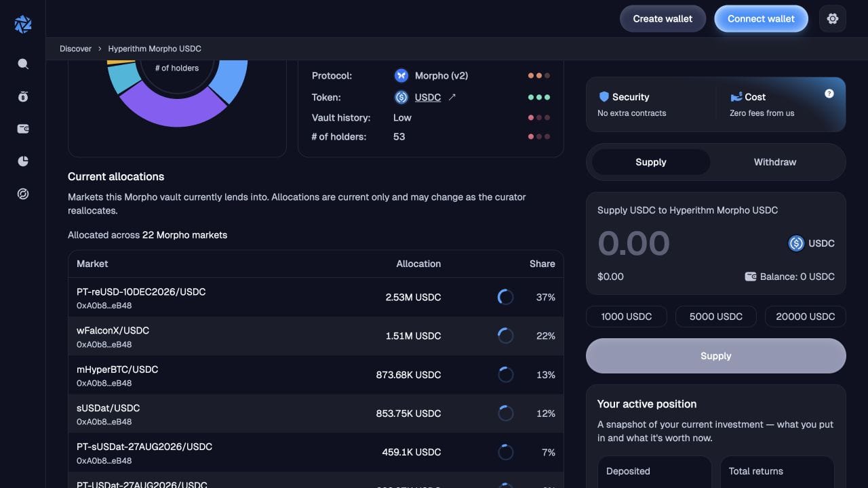Click share ring for sUSDat/USDC
Screen dimensions: 868x488
(x=505, y=413)
